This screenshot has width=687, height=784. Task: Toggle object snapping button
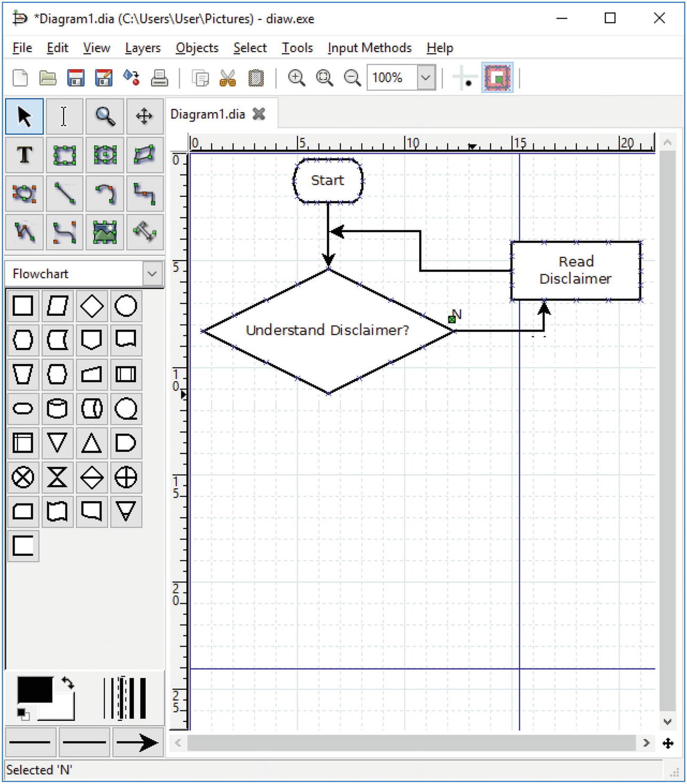497,78
